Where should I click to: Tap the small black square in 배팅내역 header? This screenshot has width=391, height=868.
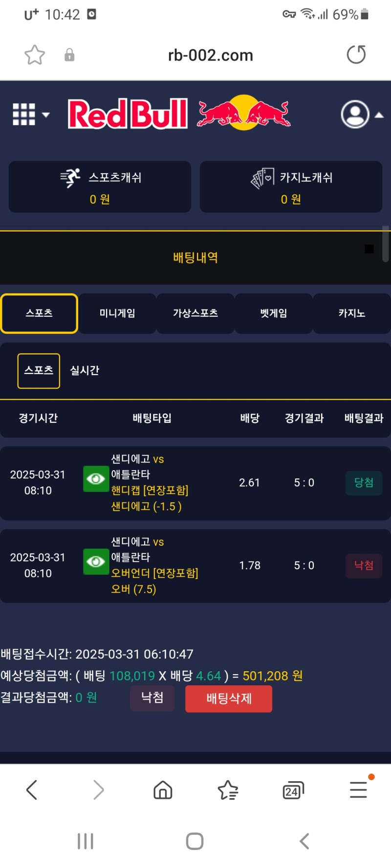369,249
